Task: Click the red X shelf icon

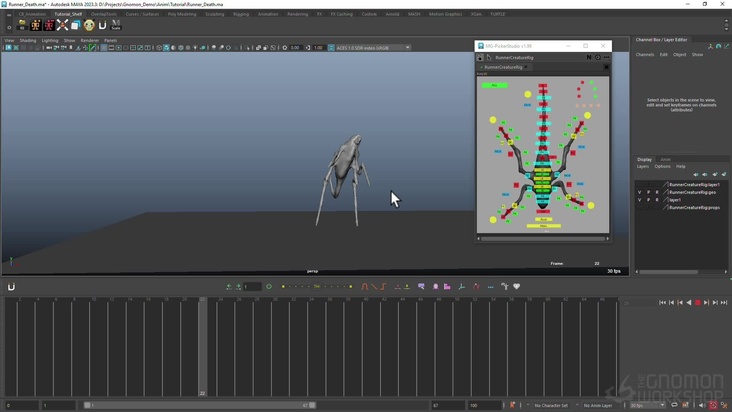Action: point(62,25)
